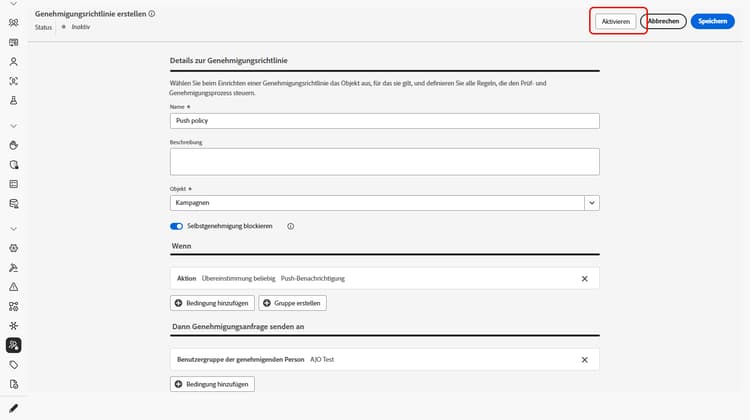
Task: Collapse the sidebar section above the hand icon
Action: (14, 126)
